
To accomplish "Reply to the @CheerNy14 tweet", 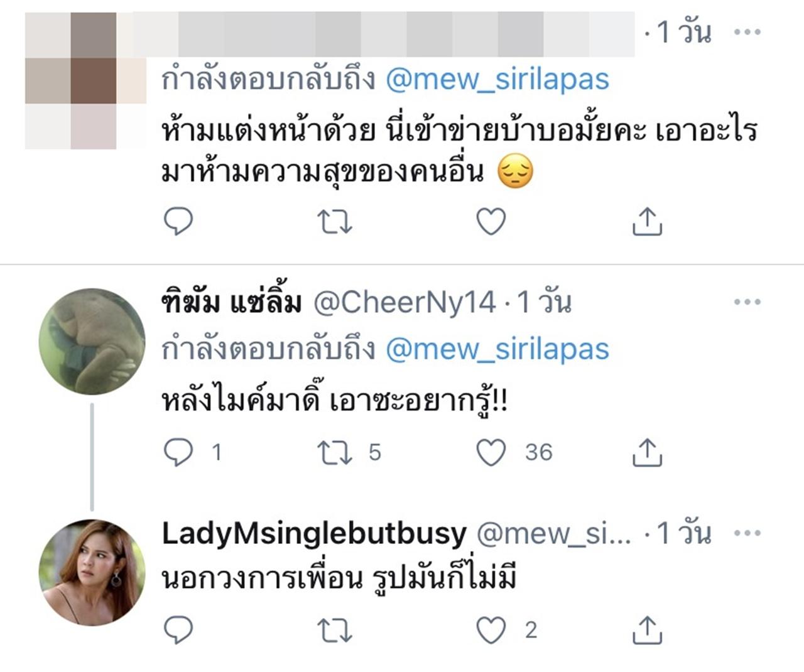I will (x=178, y=452).
